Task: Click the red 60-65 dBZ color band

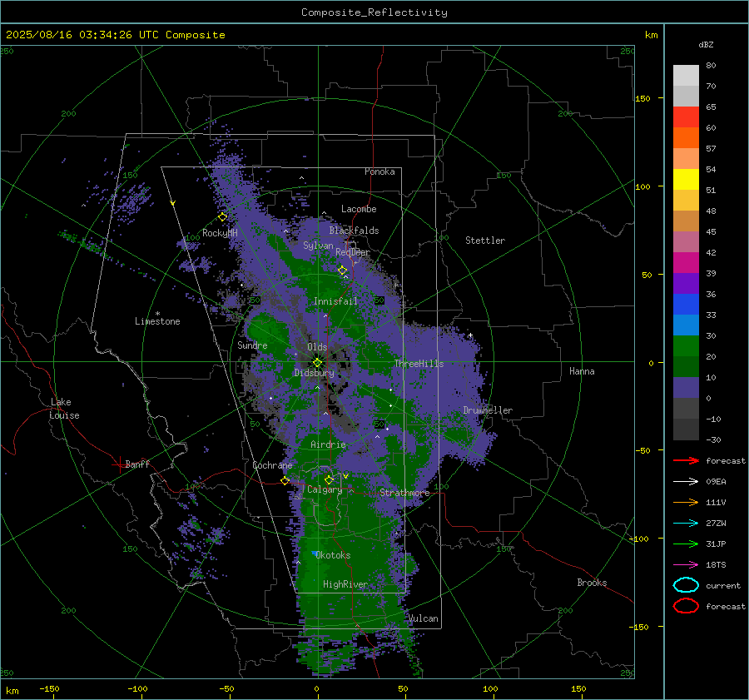Action: (686, 117)
